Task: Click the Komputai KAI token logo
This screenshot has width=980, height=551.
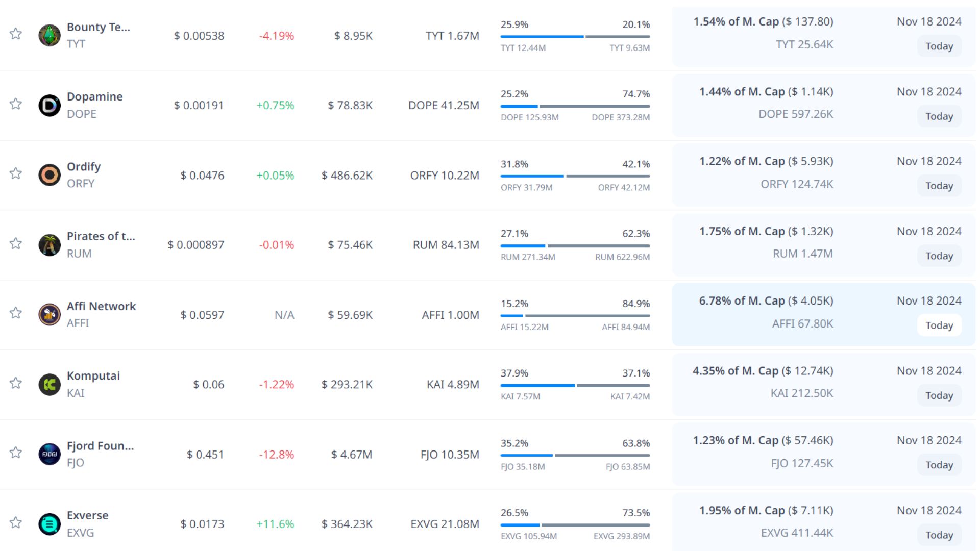Action: pos(50,384)
